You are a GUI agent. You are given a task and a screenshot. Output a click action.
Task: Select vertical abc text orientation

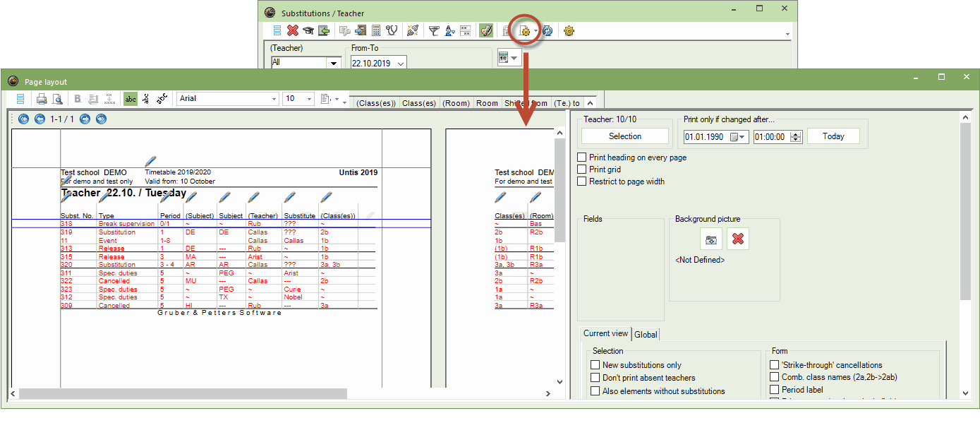[146, 99]
